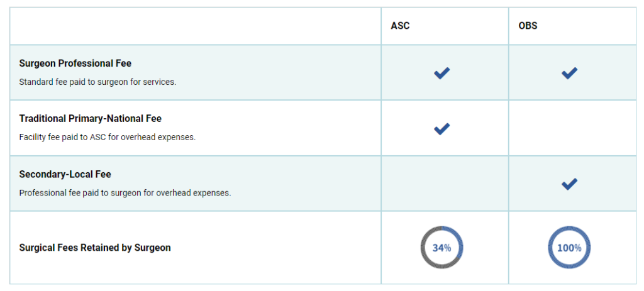Click the OBS checkmark for Surgeon Professional Fee
Image resolution: width=644 pixels, height=291 pixels.
tap(569, 74)
